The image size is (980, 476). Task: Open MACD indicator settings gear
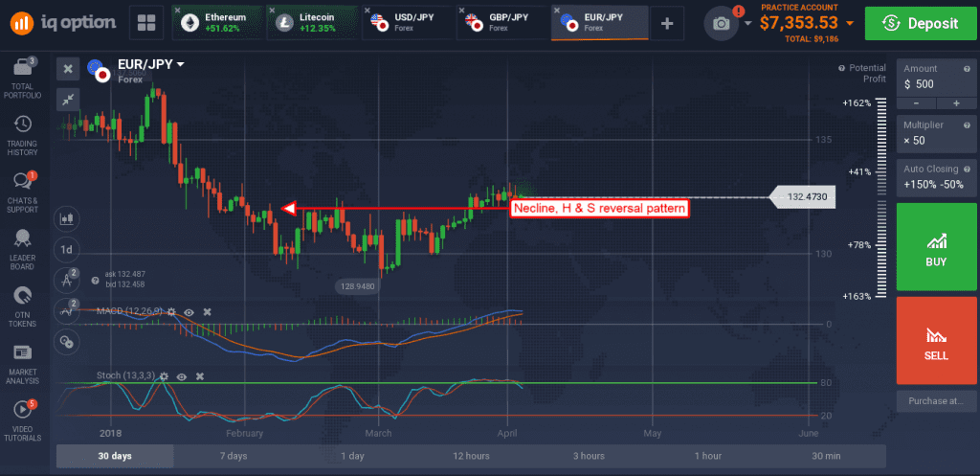[171, 311]
